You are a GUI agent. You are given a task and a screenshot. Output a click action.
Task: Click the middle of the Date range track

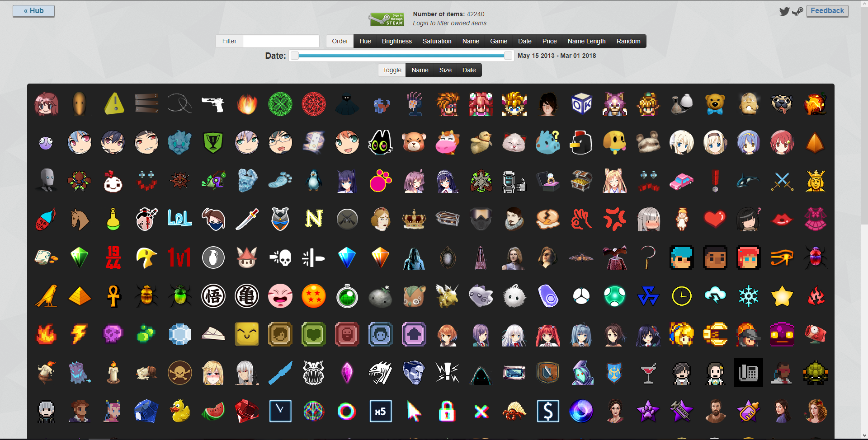pyautogui.click(x=401, y=56)
